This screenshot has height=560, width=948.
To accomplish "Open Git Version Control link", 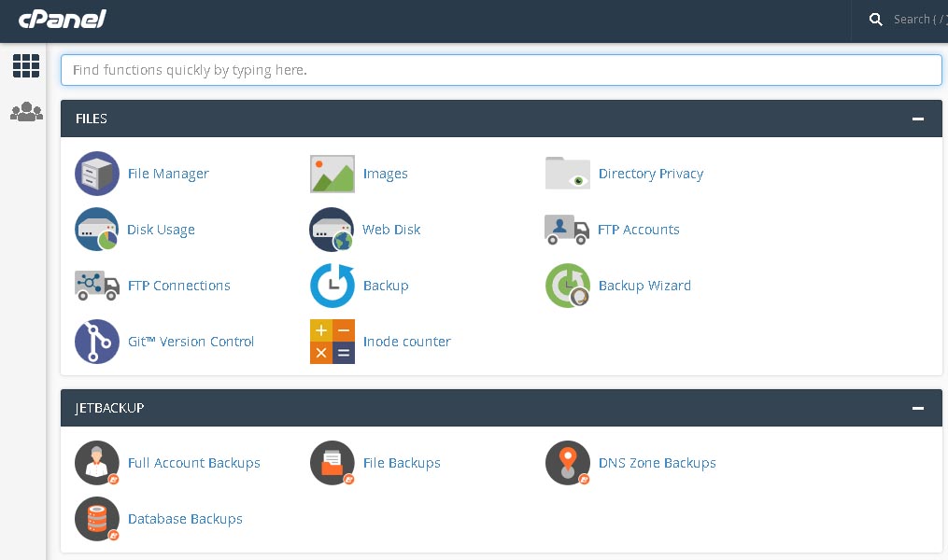I will [x=191, y=342].
